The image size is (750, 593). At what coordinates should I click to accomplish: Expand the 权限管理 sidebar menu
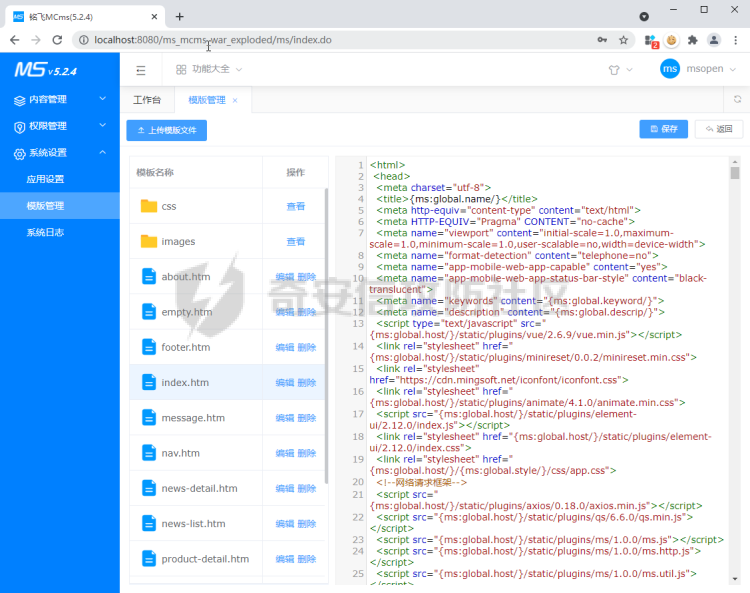click(x=60, y=126)
